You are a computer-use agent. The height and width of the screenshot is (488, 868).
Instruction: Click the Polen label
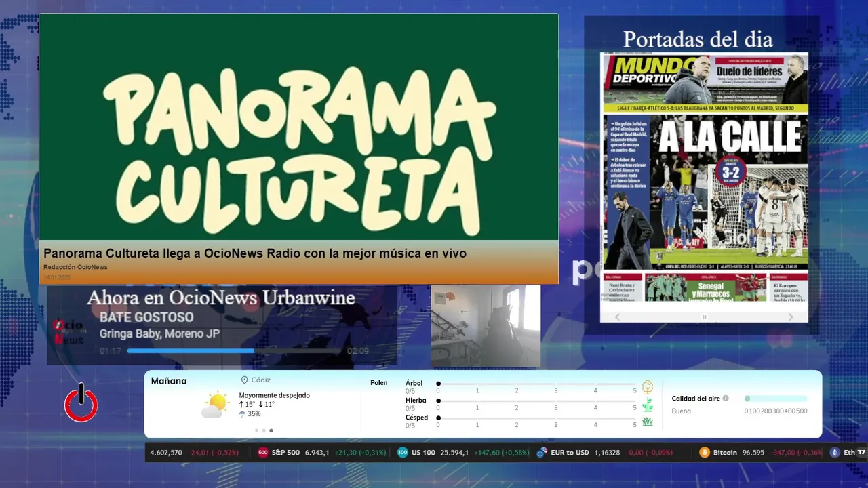pyautogui.click(x=379, y=383)
